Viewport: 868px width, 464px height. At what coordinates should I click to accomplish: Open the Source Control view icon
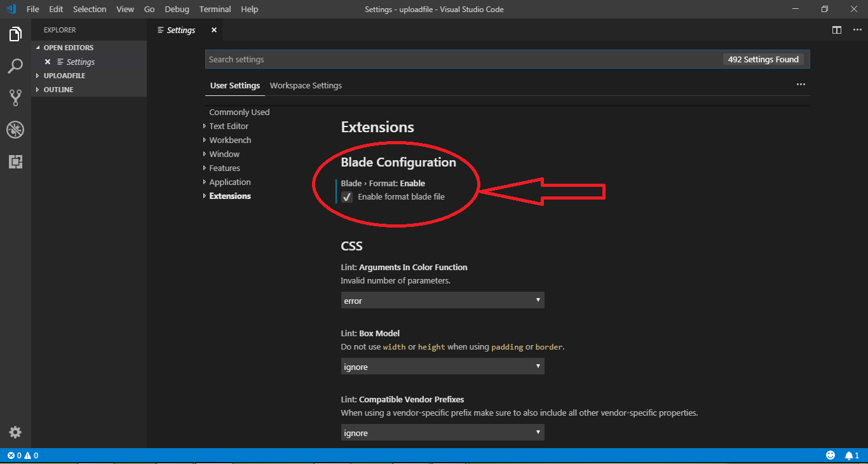pos(15,98)
